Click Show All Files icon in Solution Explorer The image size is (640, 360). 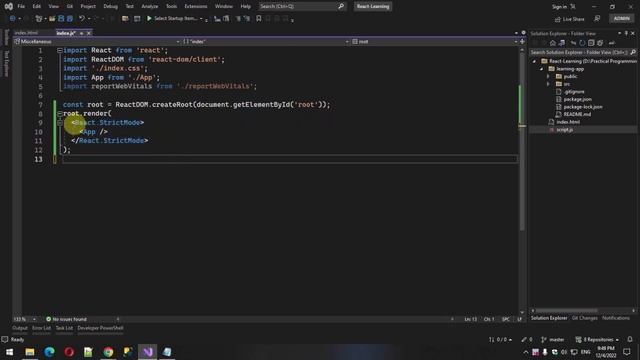pos(600,43)
